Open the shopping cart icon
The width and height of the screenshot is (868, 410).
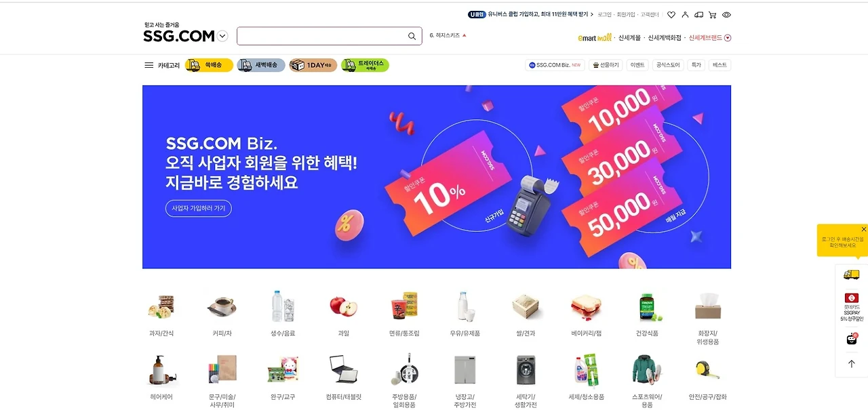(713, 14)
